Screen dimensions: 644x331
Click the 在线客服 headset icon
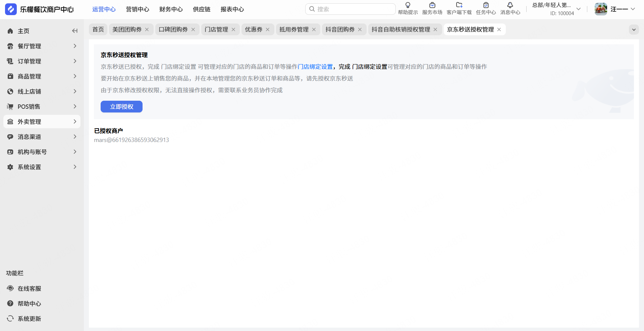coord(10,288)
